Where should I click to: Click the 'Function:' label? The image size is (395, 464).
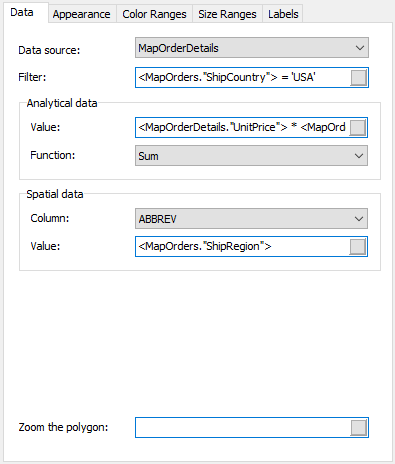pos(53,155)
